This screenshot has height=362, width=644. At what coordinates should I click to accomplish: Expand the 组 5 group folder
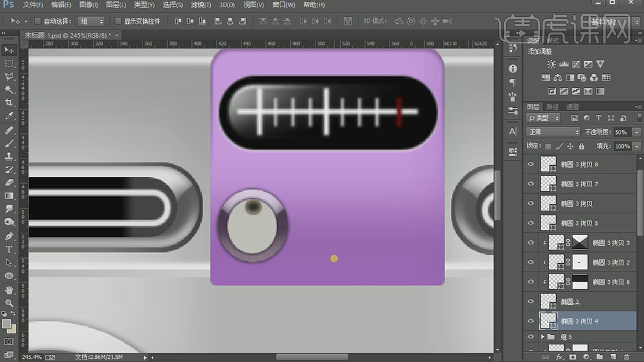coord(543,337)
